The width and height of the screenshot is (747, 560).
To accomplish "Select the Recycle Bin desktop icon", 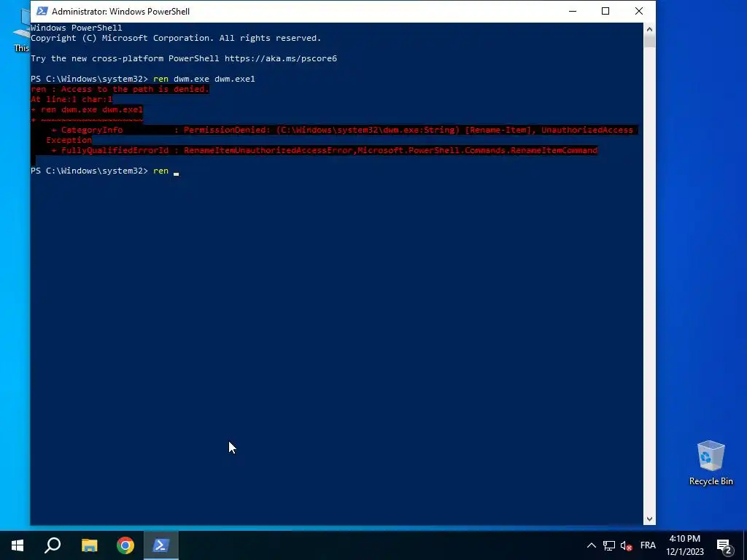I will (711, 463).
